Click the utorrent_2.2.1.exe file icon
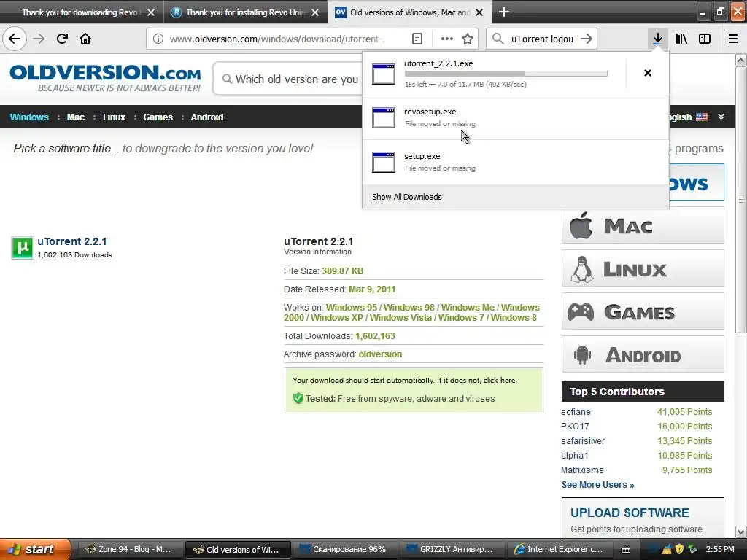Image resolution: width=747 pixels, height=560 pixels. [x=384, y=74]
